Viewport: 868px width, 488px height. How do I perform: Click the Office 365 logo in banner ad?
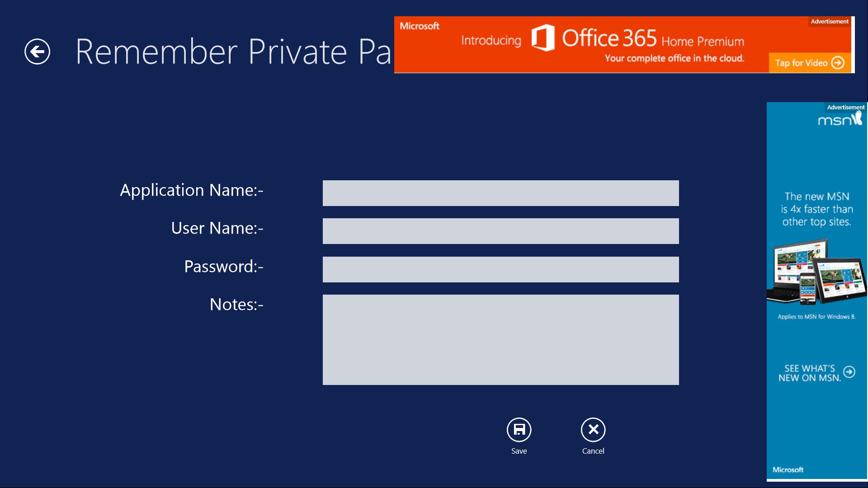click(x=542, y=38)
